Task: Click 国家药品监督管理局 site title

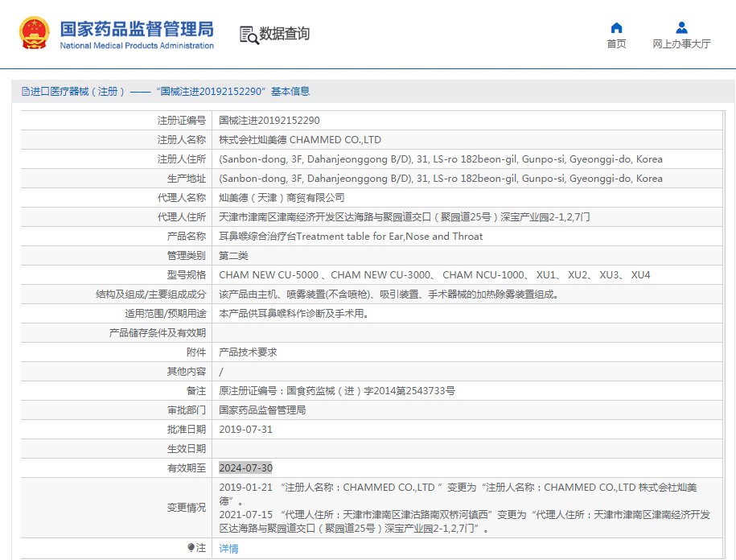Action: tap(137, 29)
